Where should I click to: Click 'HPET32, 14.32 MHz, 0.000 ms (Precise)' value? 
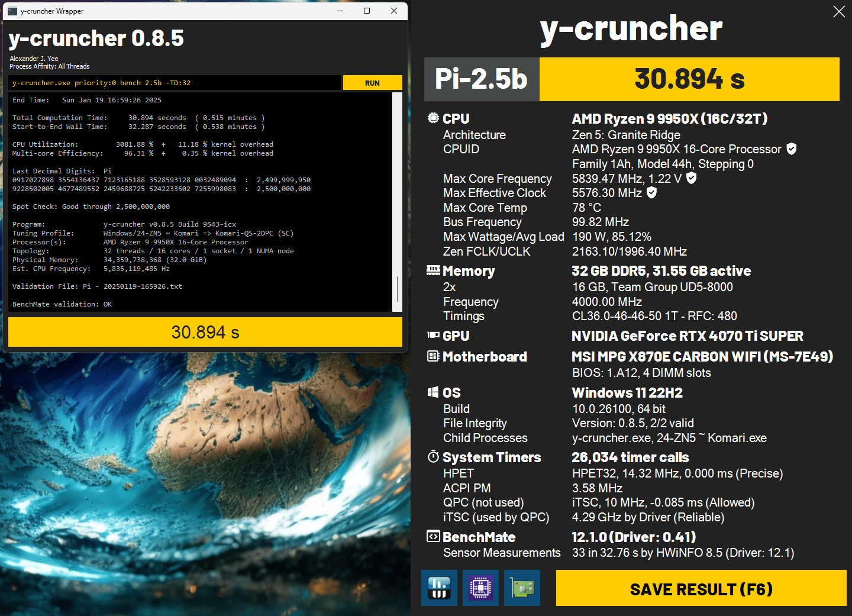(677, 473)
